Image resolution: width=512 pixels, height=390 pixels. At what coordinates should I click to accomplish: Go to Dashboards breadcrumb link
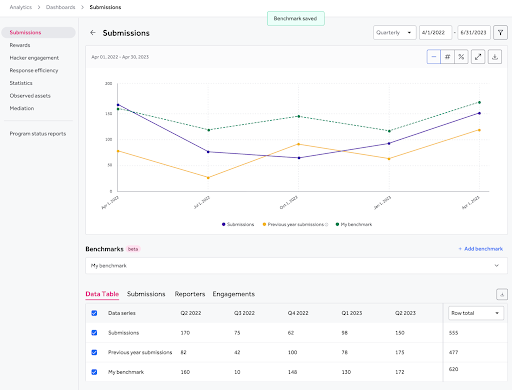tap(60, 7)
